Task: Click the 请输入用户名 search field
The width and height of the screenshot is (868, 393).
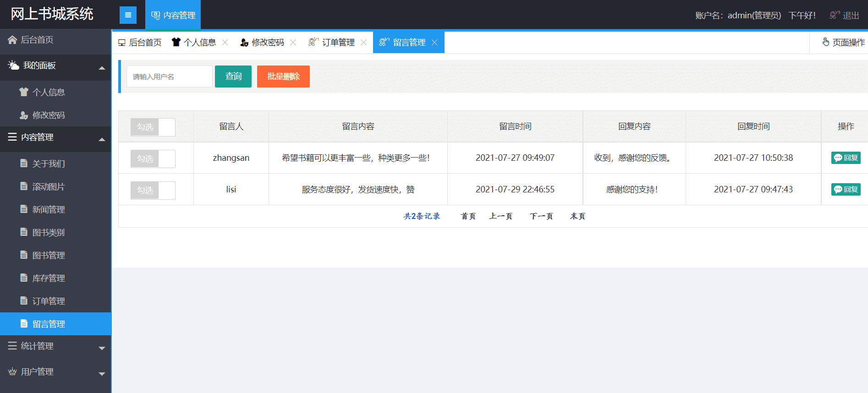Action: (x=170, y=76)
